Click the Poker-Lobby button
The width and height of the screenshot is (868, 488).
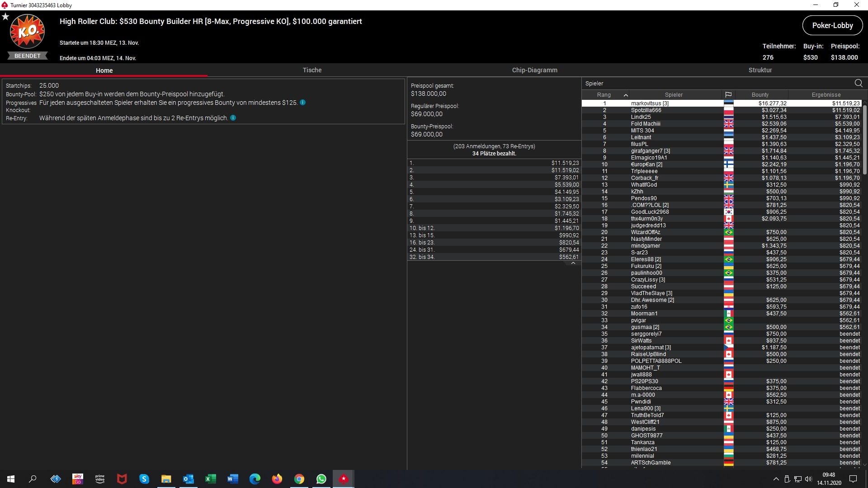tap(832, 26)
